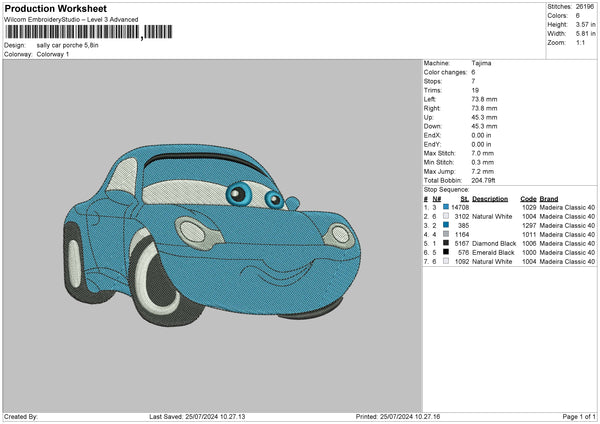This screenshot has width=600, height=424.
Task: Select the Stitches count 26196
Action: point(587,8)
